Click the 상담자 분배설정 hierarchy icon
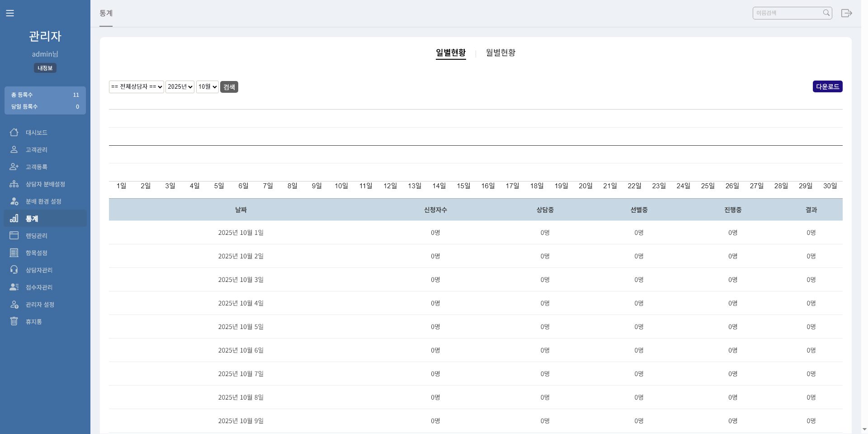This screenshot has height=434, width=868. (14, 184)
